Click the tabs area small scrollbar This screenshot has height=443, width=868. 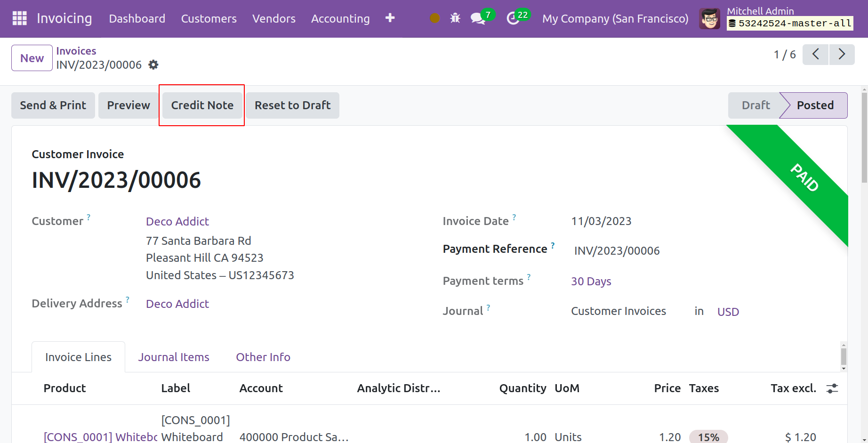844,356
